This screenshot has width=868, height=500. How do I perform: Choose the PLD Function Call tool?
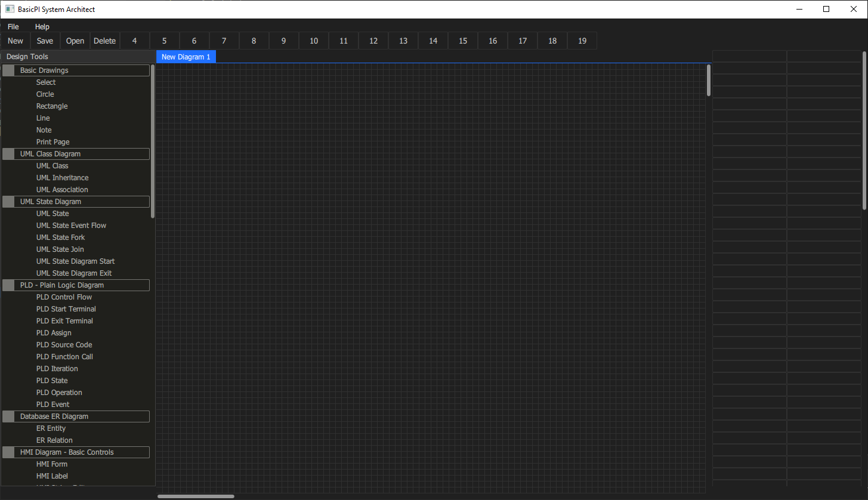click(x=64, y=357)
